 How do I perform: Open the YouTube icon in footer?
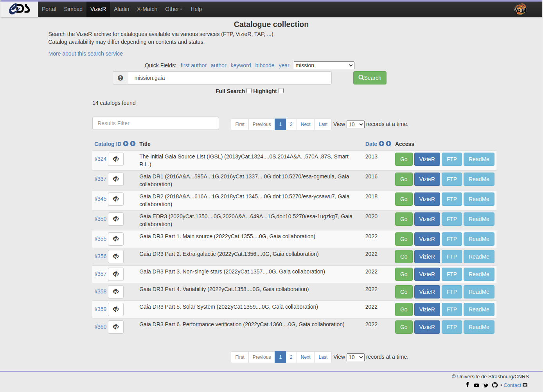click(476, 385)
